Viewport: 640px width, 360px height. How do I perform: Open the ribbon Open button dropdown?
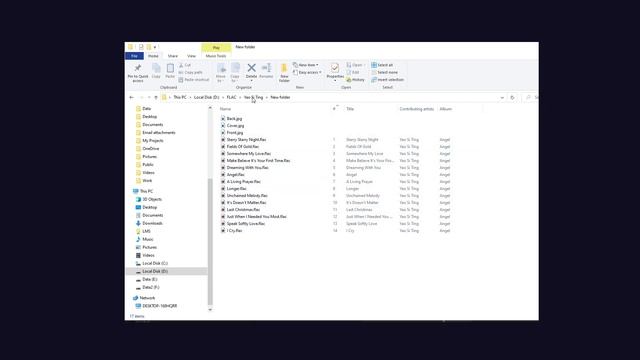click(364, 65)
